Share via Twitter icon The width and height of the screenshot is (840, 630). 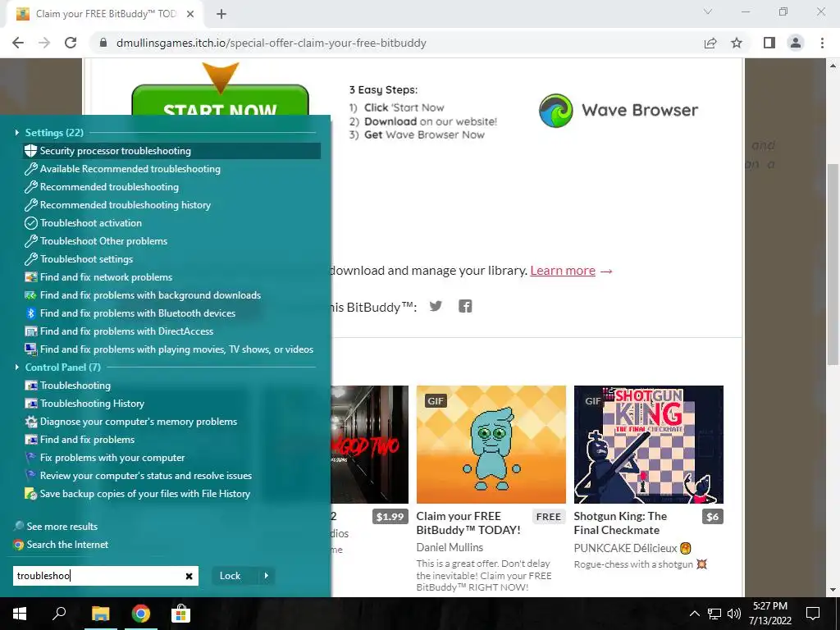436,306
